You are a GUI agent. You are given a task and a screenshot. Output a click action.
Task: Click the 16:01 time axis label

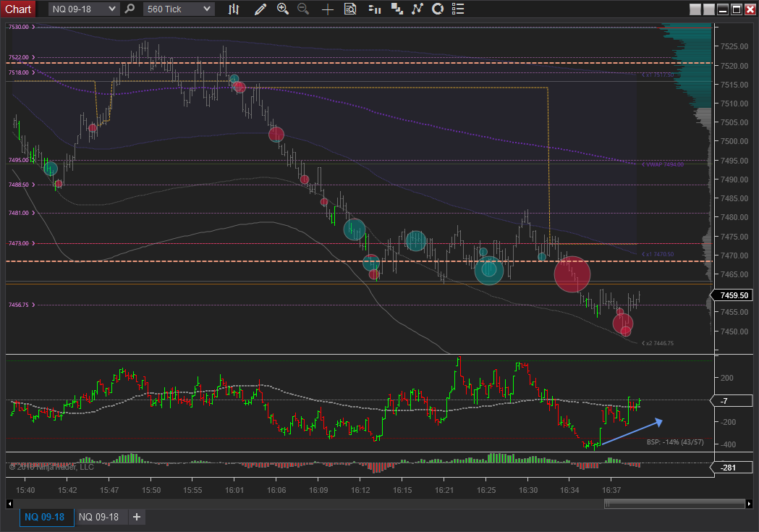point(234,490)
